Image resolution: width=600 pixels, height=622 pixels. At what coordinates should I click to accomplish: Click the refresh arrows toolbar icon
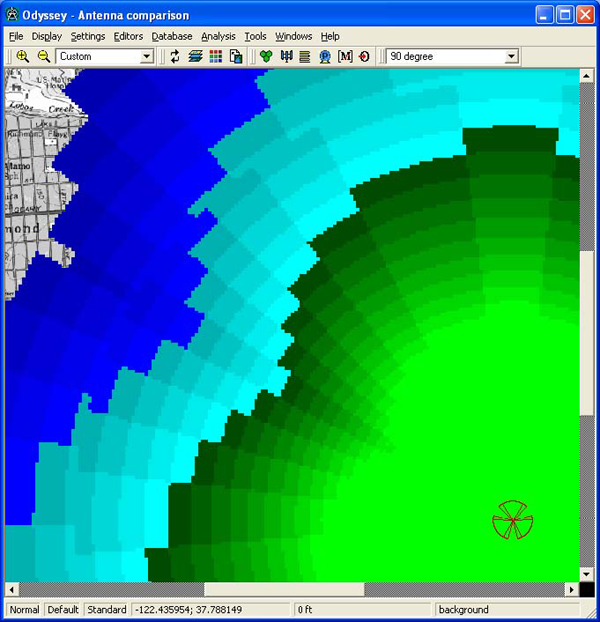175,57
